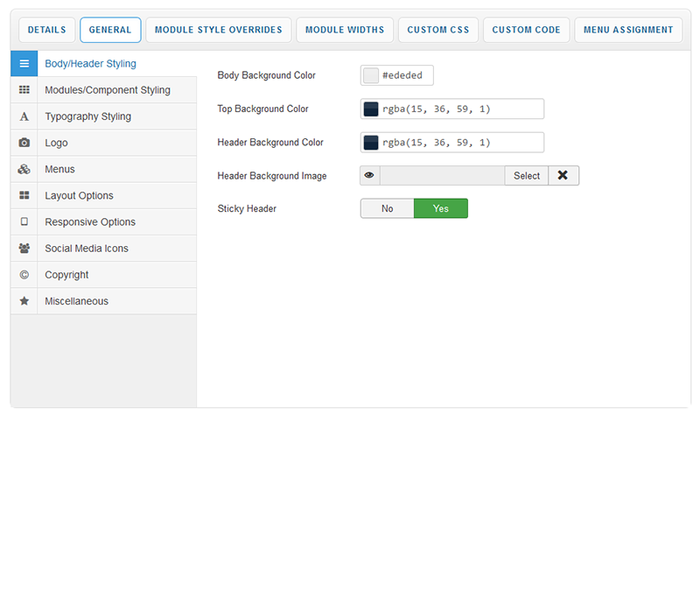Open the Copyright settings section
Screen dimensions: 700x590
pyautogui.click(x=66, y=275)
